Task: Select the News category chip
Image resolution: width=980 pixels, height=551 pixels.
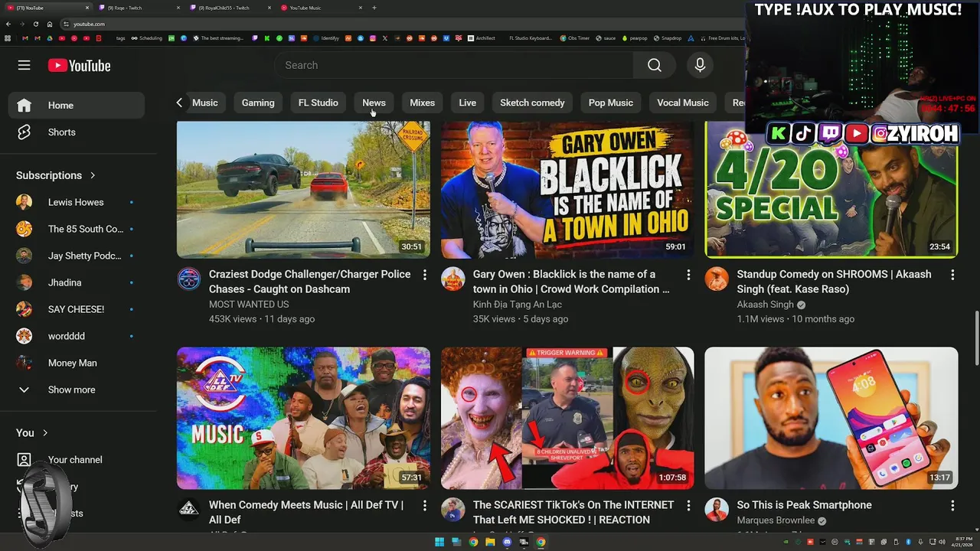Action: tap(374, 103)
